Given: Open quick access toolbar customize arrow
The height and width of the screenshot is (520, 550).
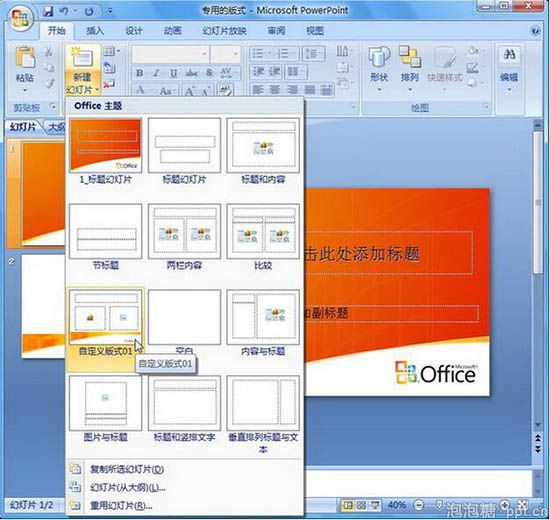Looking at the screenshot, I should tap(110, 11).
